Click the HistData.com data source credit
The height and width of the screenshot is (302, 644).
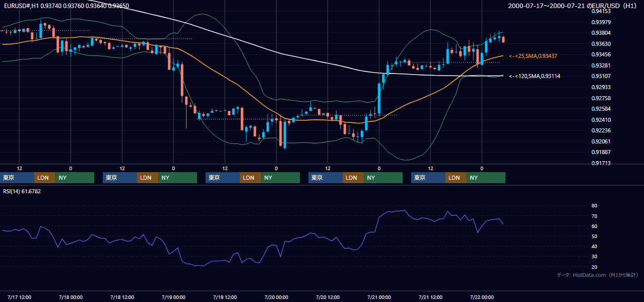coord(597,275)
